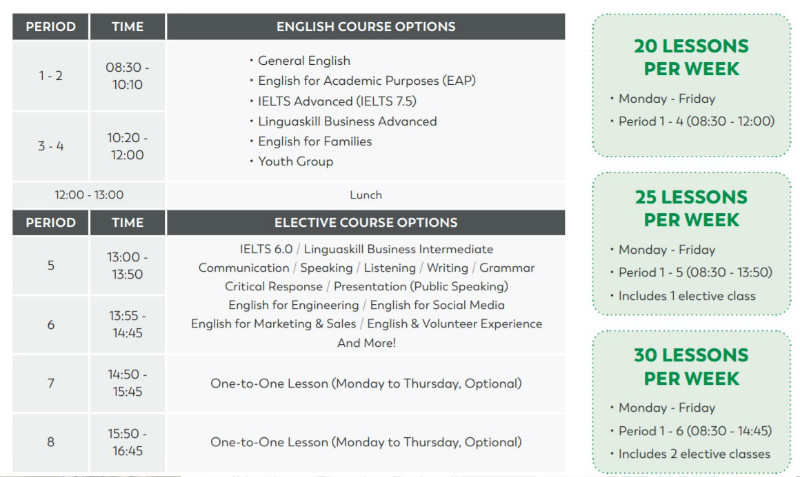Click the 08:30 - 10:10 time cell
The height and width of the screenshot is (477, 800).
[x=128, y=76]
